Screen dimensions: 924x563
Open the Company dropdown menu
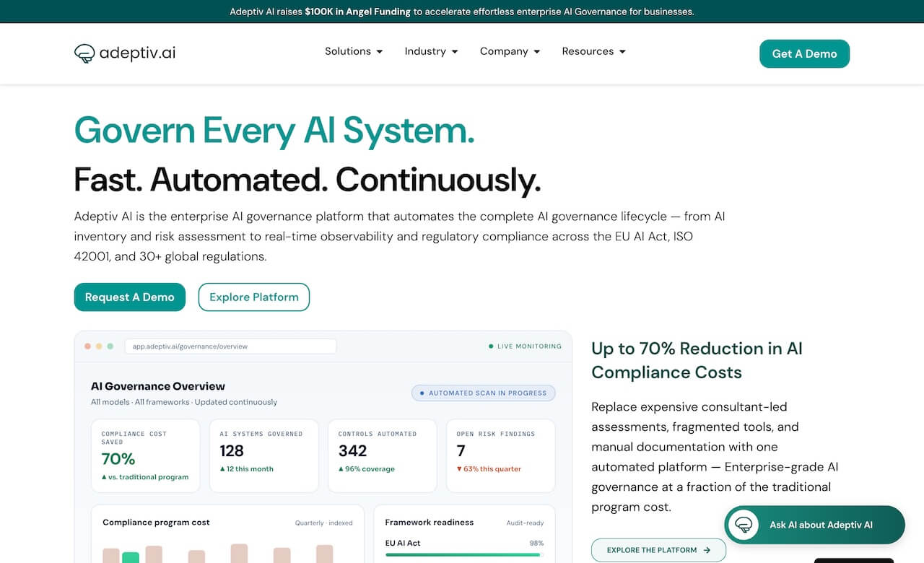[x=510, y=51]
